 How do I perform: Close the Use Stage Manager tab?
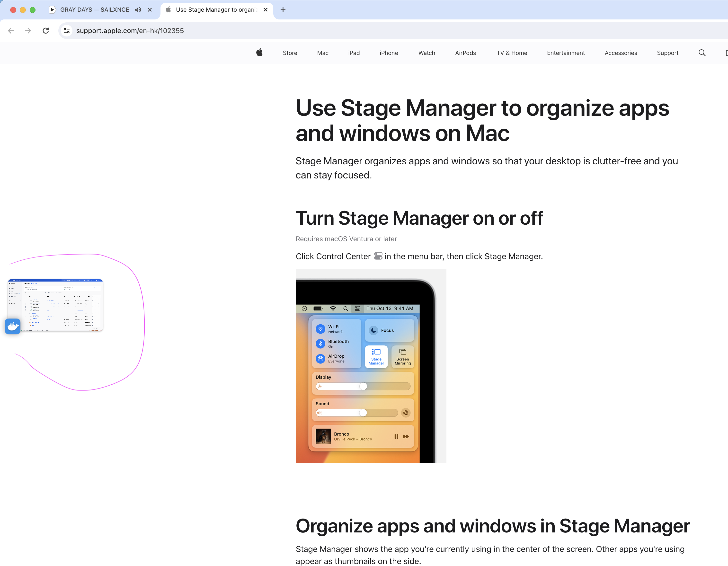[266, 10]
